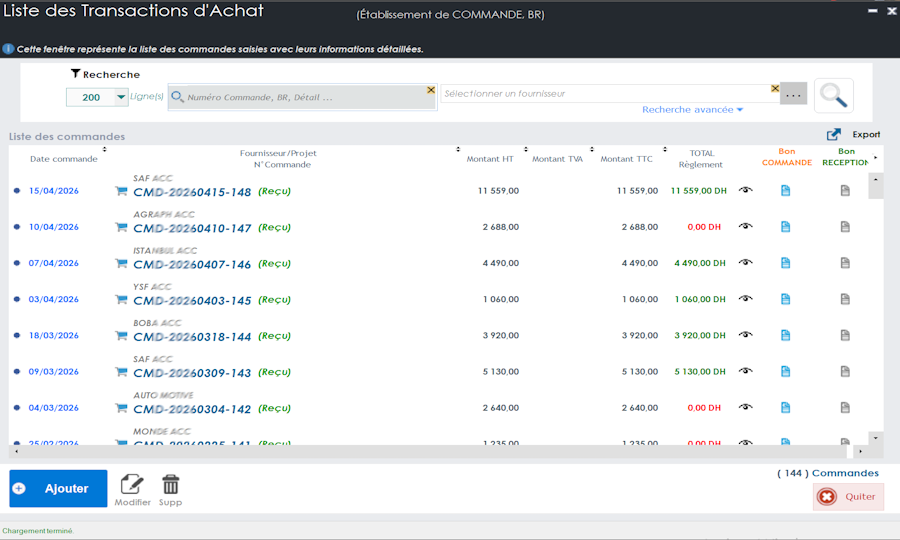Click cart icon beside CMD-20260318-144
Viewport: 900px width, 540px height.
tap(121, 336)
